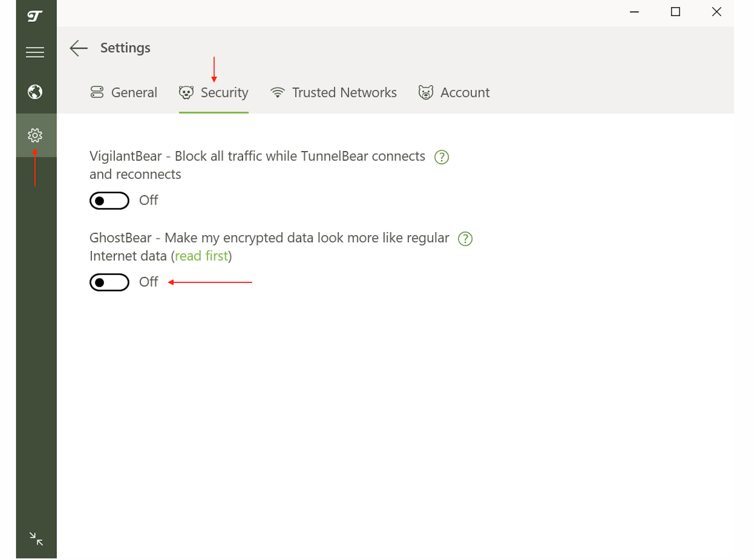Minimize the TunnelBear window
Screen dimensions: 754x560
pos(634,12)
